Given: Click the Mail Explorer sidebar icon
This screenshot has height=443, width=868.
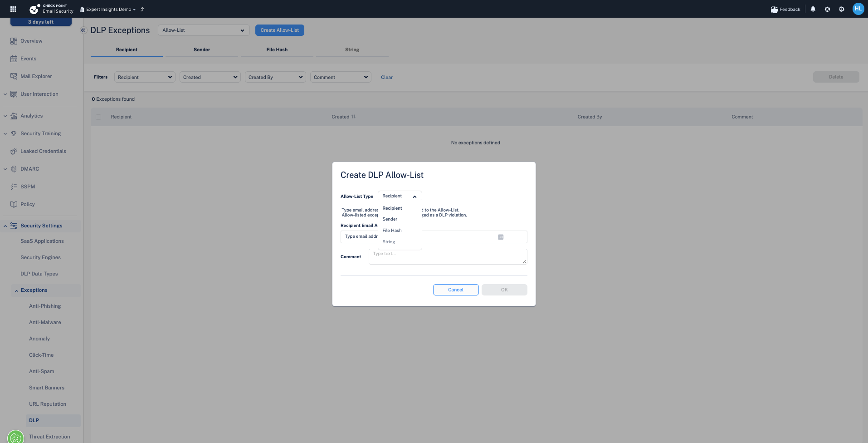Looking at the screenshot, I should [x=14, y=76].
